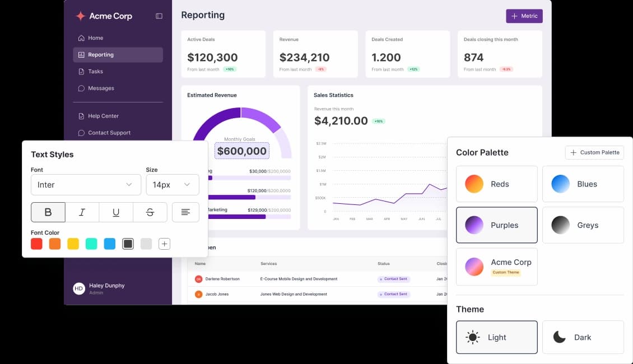Click Jacob Jones's avatar in the table
The width and height of the screenshot is (633, 364).
point(199,294)
